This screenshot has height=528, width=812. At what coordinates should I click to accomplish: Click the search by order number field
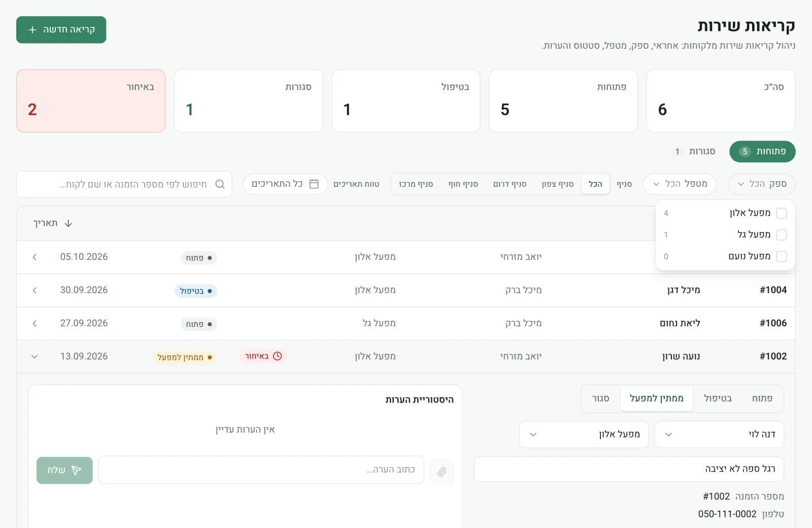point(124,184)
